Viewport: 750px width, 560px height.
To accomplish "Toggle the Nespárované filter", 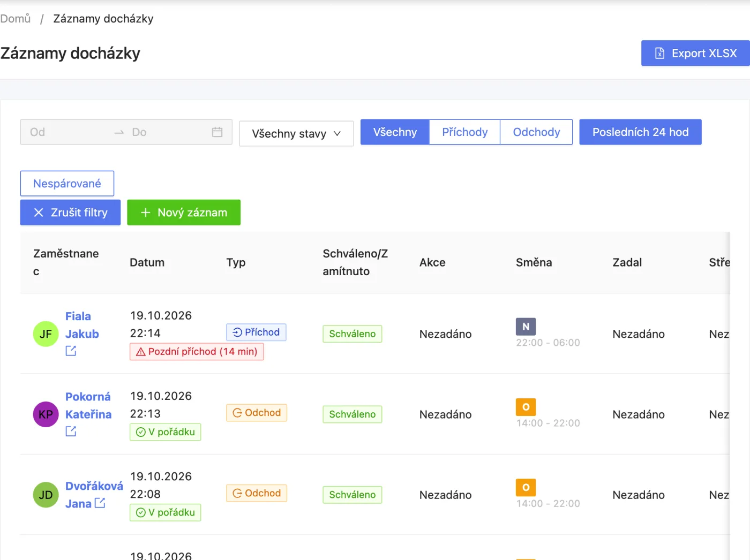I will 67,184.
